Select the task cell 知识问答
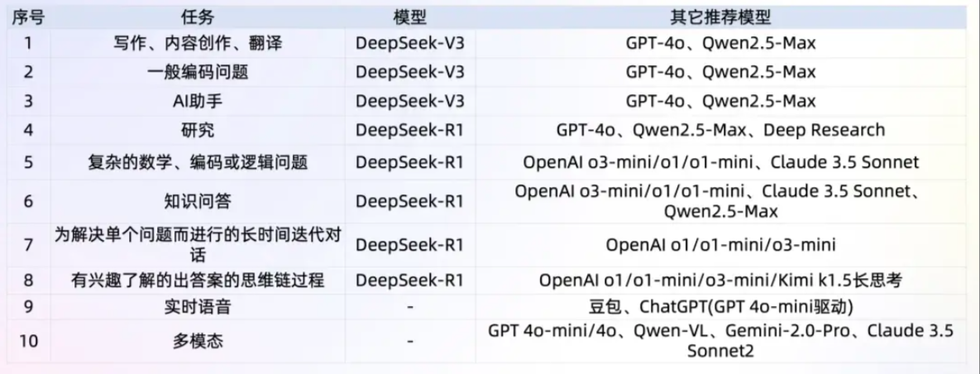The height and width of the screenshot is (374, 980). [198, 201]
